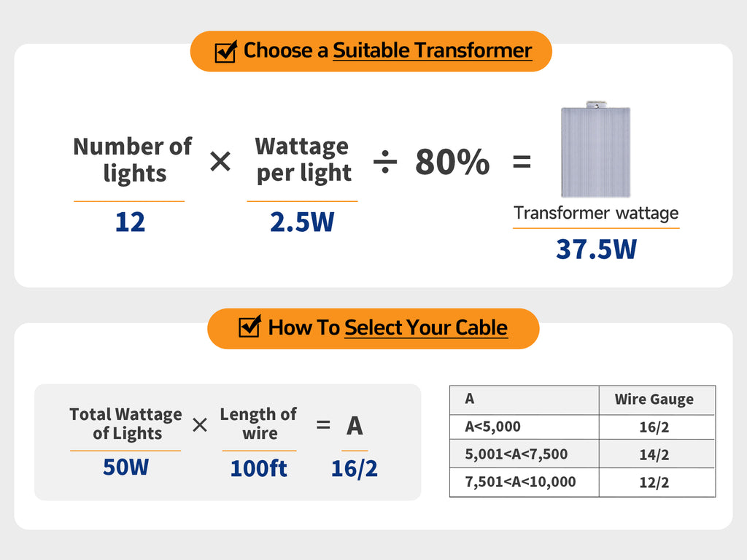Select the 2.5W value under "Wattage per light"

302,222
